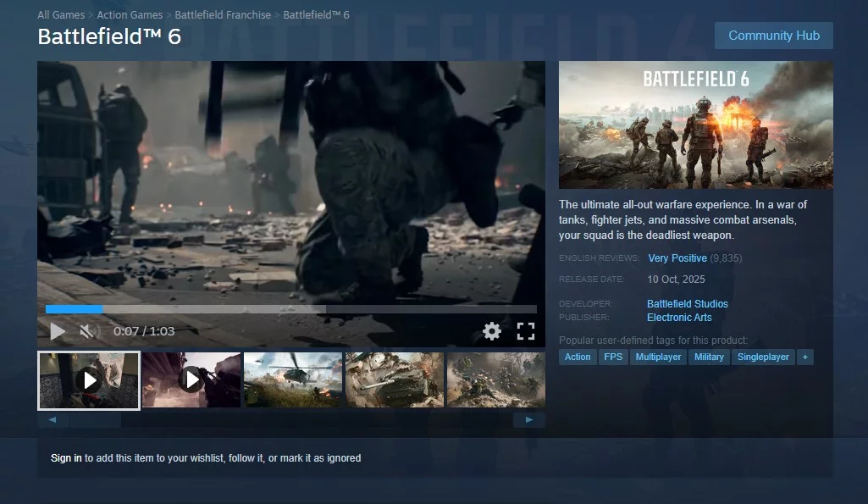Seek on the video progress bar

pos(290,309)
